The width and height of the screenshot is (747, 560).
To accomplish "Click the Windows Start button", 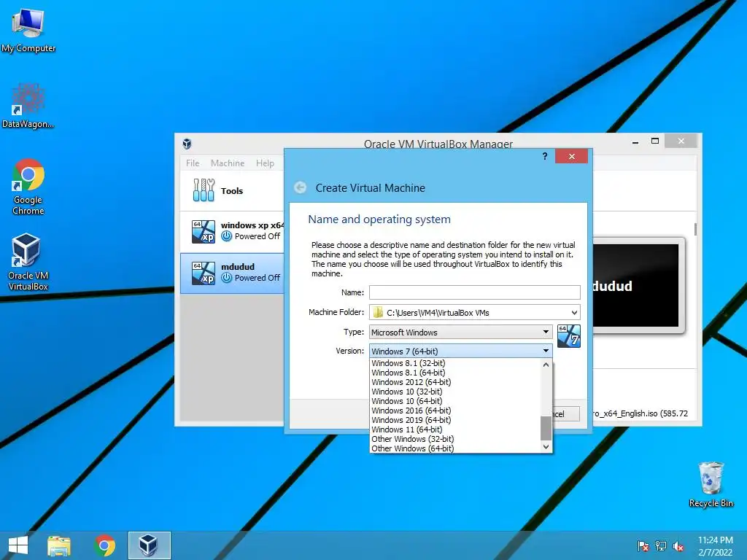I will [x=18, y=545].
